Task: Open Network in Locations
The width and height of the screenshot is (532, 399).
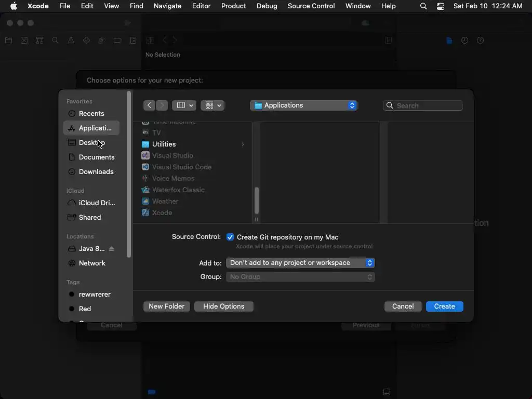Action: point(91,263)
